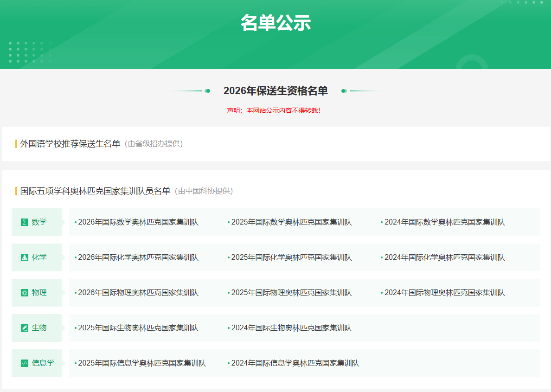The height and width of the screenshot is (392, 551).
Task: Click 外国语学校推荐保送生名单 section heading
Action: 70,144
